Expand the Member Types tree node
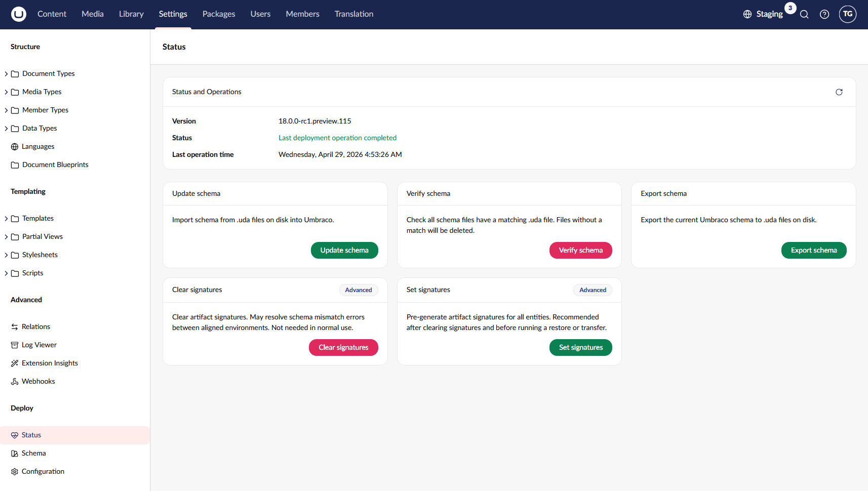This screenshot has height=491, width=868. [x=6, y=110]
